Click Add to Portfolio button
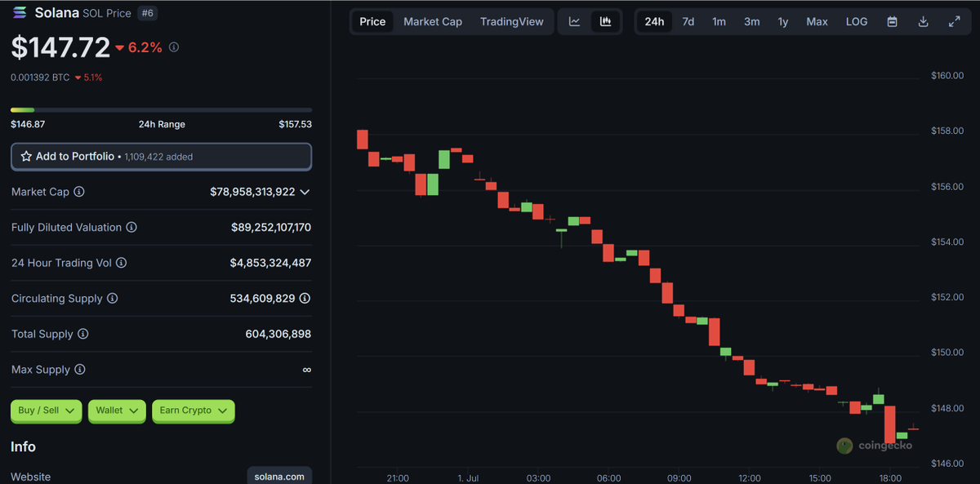The image size is (980, 484). [161, 157]
